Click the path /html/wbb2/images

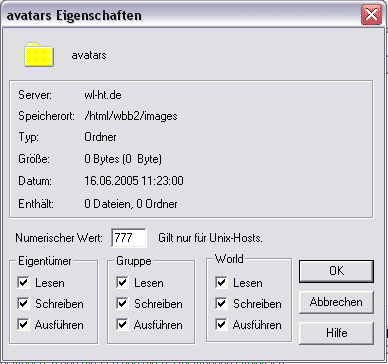[131, 116]
